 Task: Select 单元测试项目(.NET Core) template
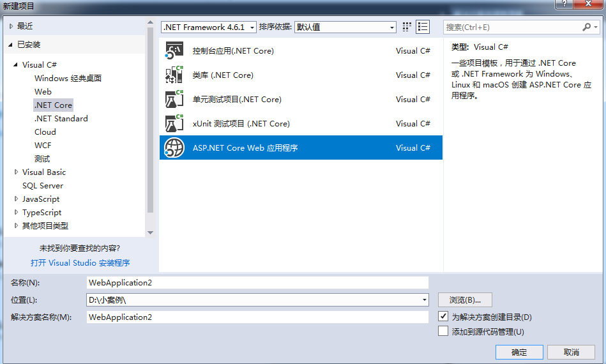point(301,100)
